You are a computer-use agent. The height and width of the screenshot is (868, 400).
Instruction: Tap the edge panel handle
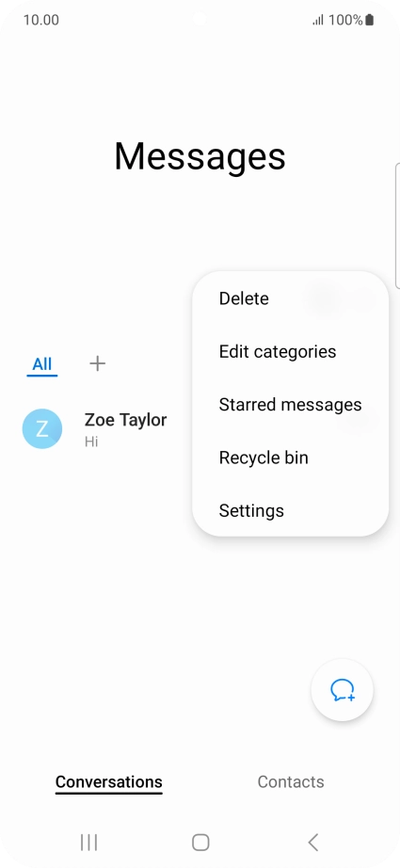tap(397, 226)
